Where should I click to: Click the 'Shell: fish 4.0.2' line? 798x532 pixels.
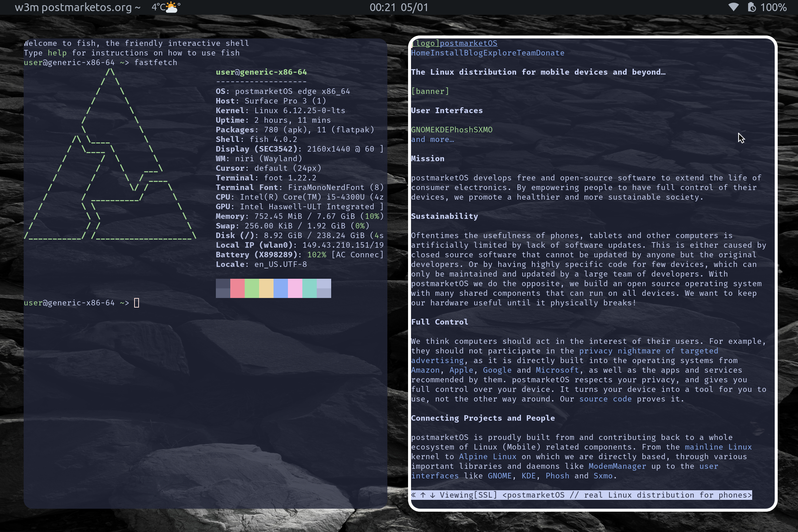(x=257, y=139)
